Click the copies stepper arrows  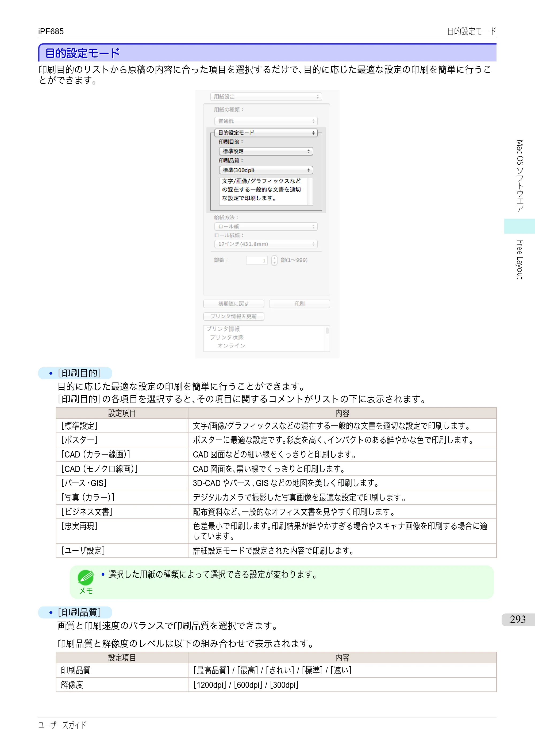coord(274,261)
